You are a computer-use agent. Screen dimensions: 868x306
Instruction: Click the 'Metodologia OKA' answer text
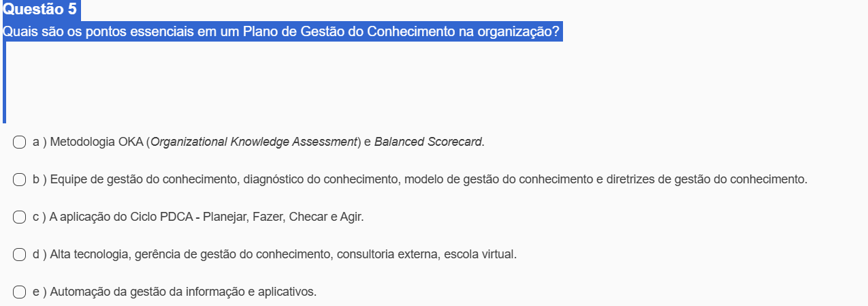point(97,142)
